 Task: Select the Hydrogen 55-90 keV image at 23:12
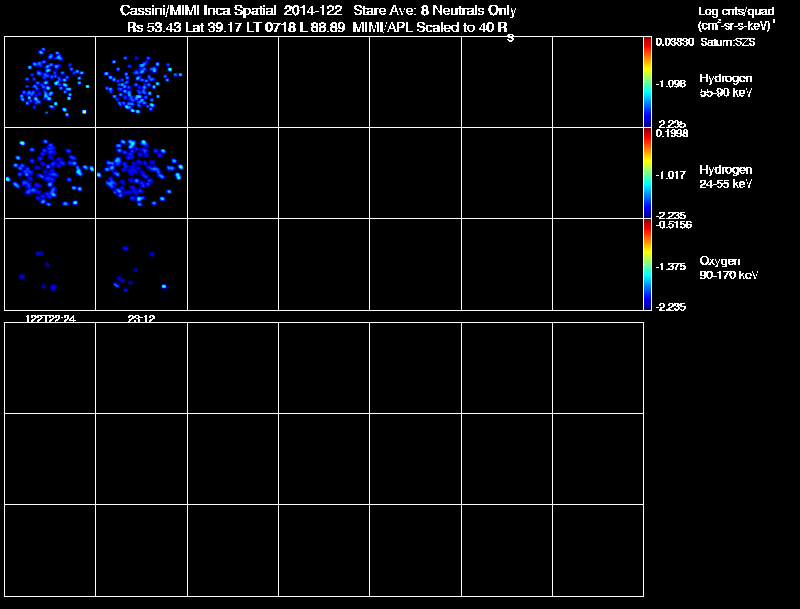[141, 82]
